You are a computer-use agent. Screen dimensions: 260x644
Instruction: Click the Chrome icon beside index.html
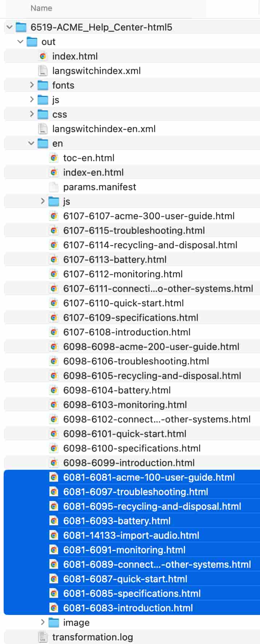pos(43,56)
